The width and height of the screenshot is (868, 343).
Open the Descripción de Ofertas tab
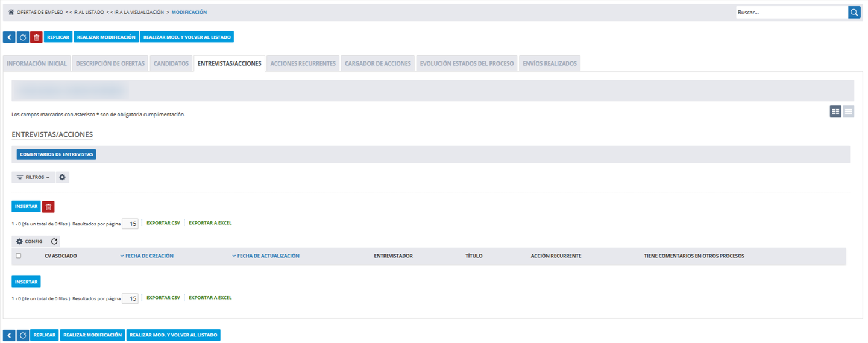[x=110, y=63]
